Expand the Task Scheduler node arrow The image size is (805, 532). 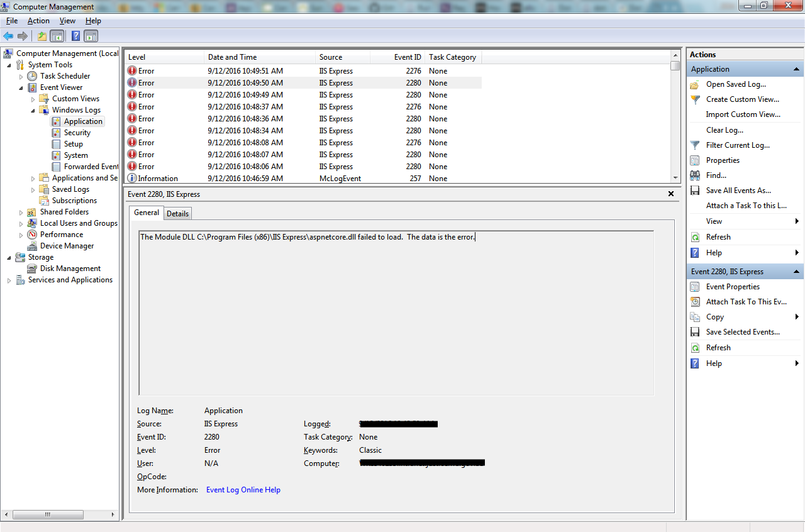coord(21,76)
